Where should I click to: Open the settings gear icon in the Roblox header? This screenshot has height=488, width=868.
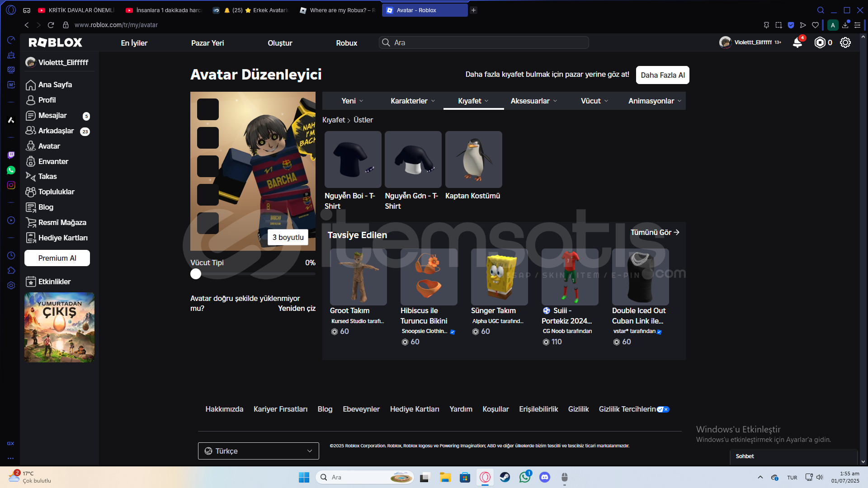[845, 42]
